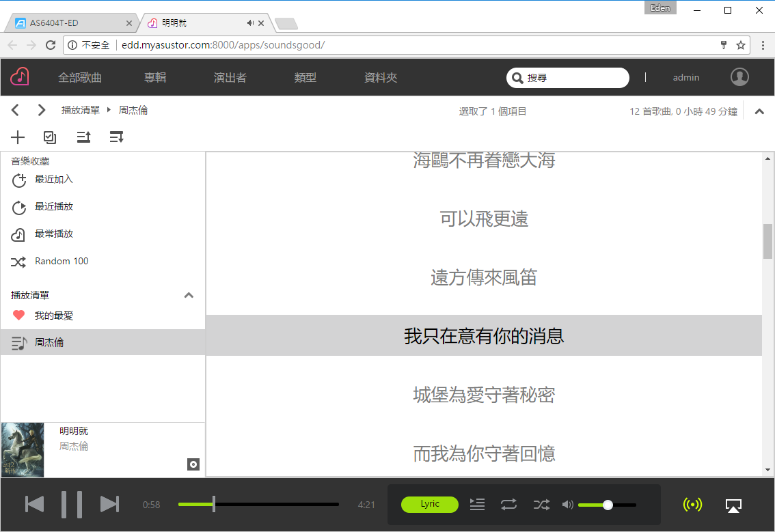
Task: Click the site info 不安全 icon
Action: click(72, 45)
